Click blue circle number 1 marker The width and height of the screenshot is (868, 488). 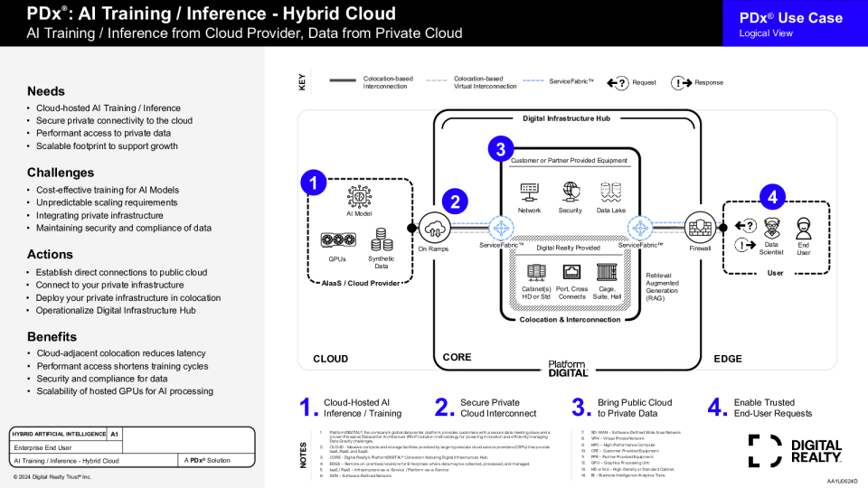click(313, 183)
